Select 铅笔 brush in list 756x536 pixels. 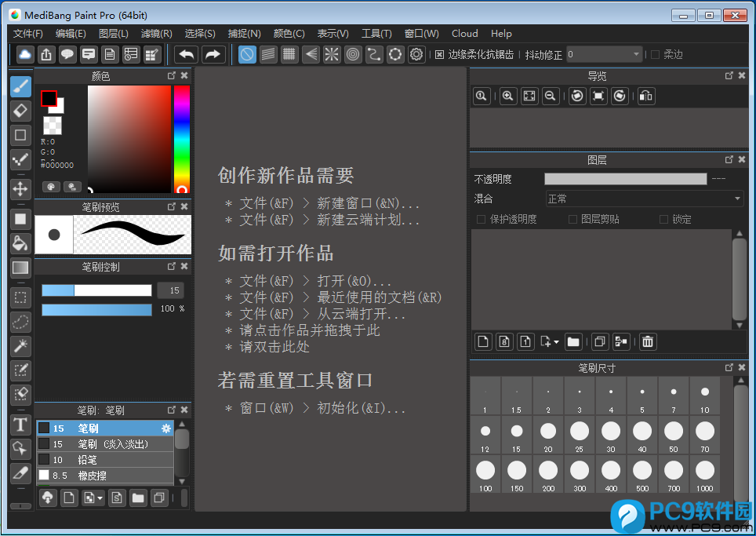click(x=105, y=460)
